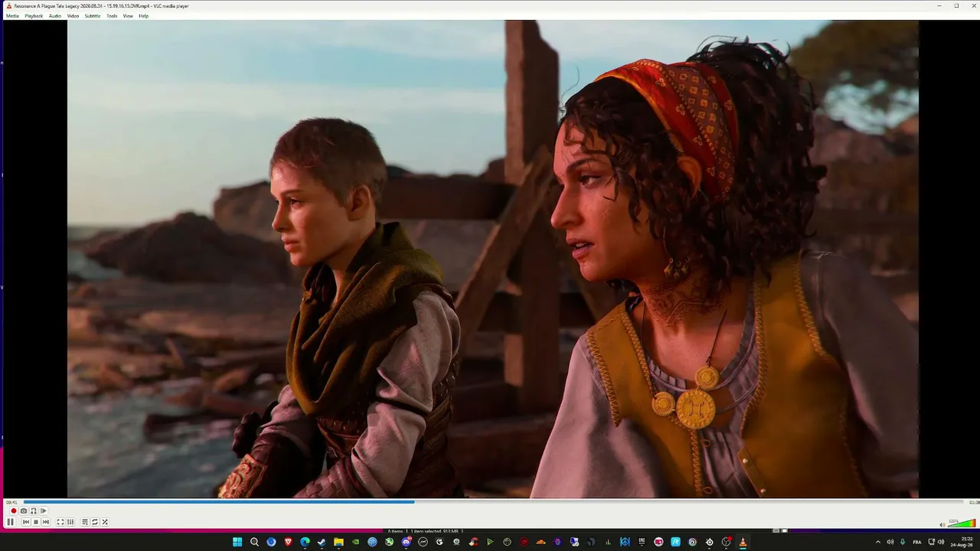Viewport: 980px width, 551px height.
Task: Click the video display area
Action: point(493,259)
